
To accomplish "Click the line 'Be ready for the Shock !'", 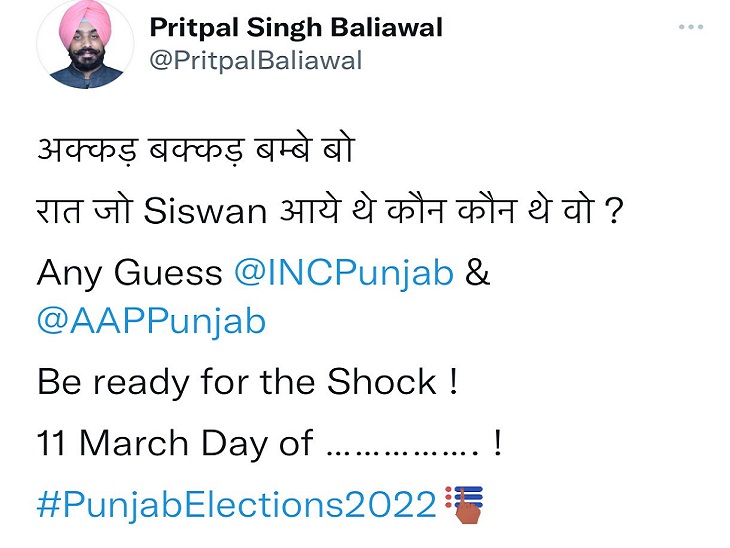I will pyautogui.click(x=247, y=381).
